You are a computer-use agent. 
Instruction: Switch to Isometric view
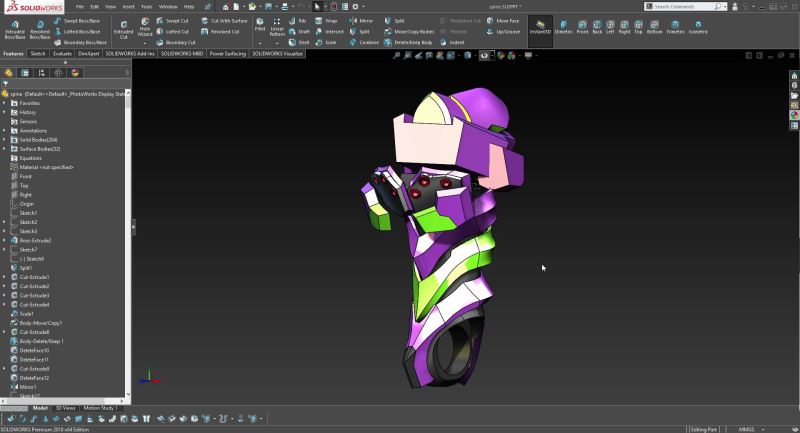click(x=698, y=28)
